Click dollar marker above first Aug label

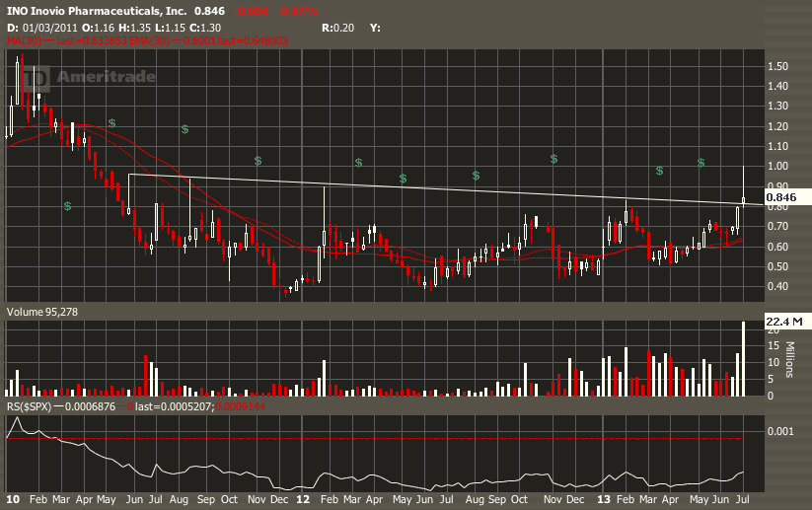point(185,129)
